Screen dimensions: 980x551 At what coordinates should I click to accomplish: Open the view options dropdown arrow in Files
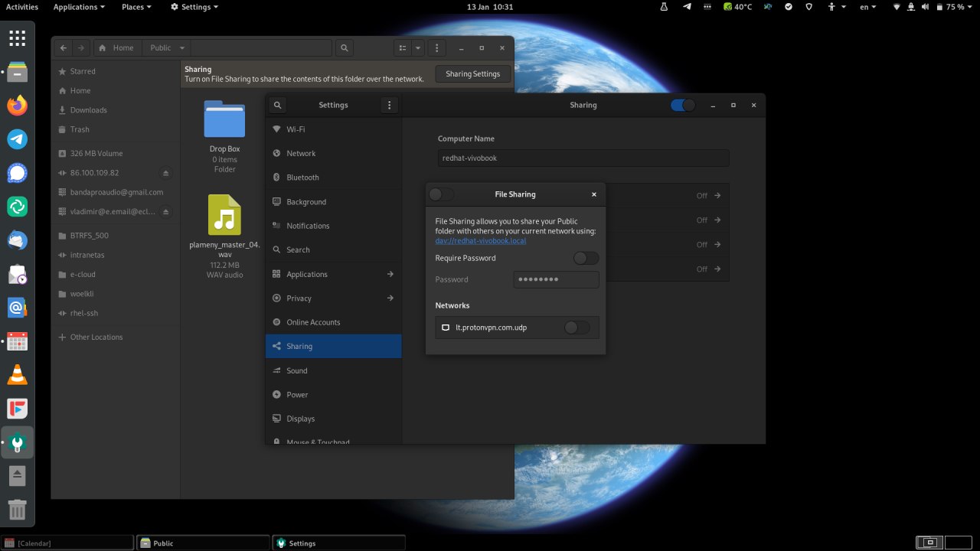(418, 47)
